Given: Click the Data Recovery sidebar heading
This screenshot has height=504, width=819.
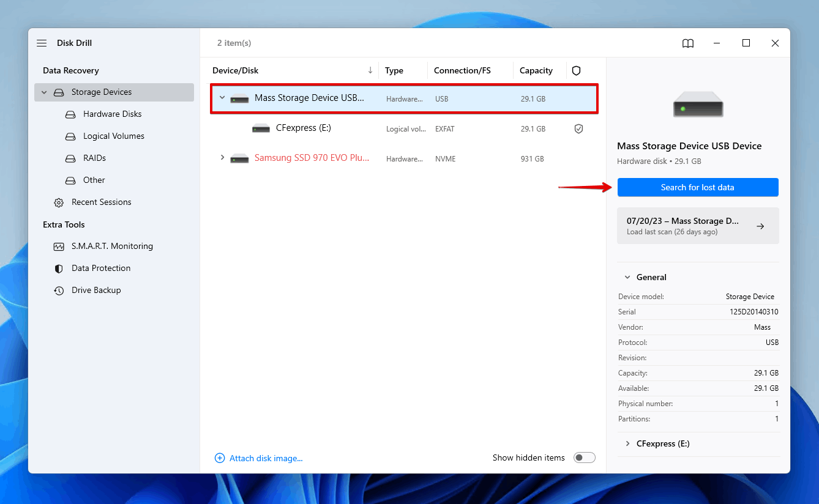Looking at the screenshot, I should pos(71,70).
